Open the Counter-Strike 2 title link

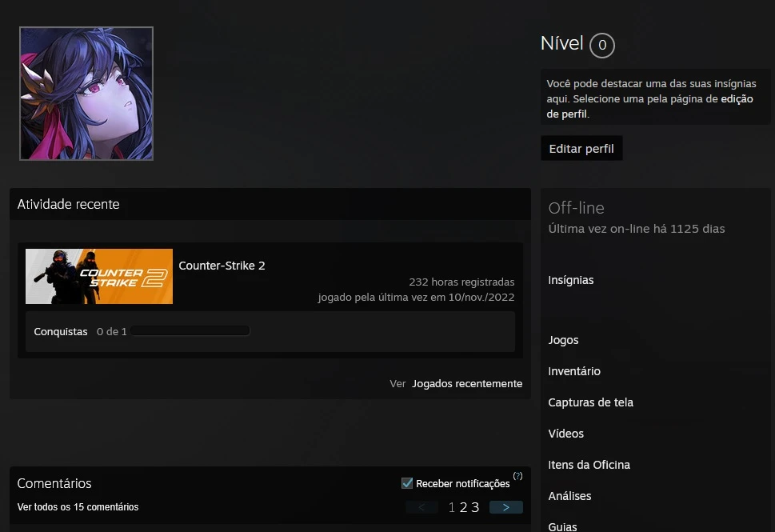222,266
